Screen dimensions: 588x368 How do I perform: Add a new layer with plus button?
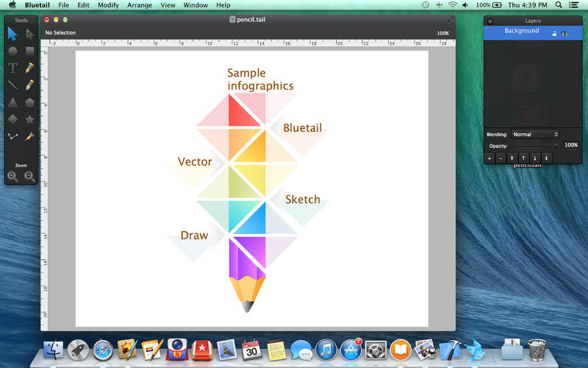tap(490, 158)
